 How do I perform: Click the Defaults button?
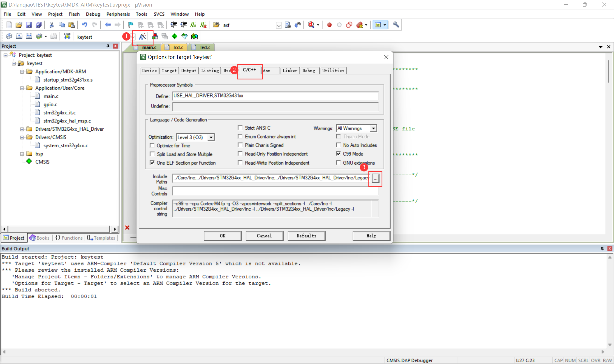point(306,236)
